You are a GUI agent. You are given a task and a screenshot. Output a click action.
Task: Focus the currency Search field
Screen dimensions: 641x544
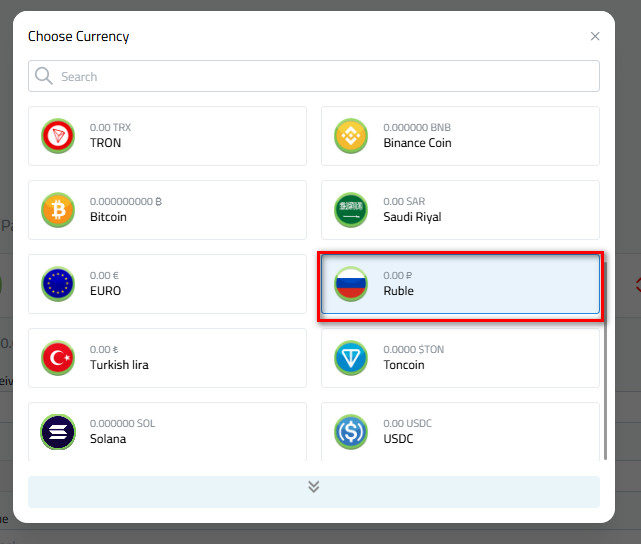314,76
